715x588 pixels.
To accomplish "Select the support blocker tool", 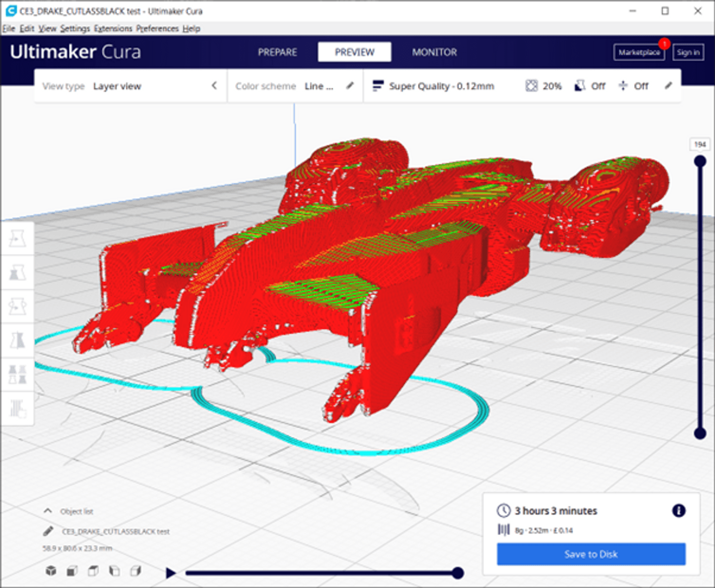I will [x=18, y=409].
